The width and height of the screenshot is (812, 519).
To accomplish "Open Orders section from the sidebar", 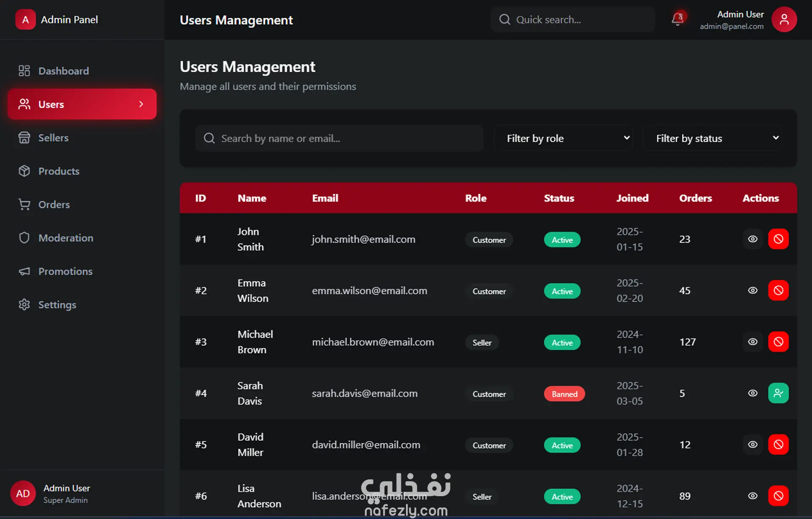I will tap(82, 204).
